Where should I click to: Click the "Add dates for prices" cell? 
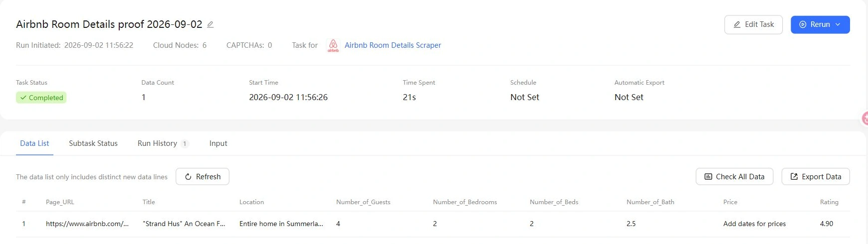pos(754,224)
